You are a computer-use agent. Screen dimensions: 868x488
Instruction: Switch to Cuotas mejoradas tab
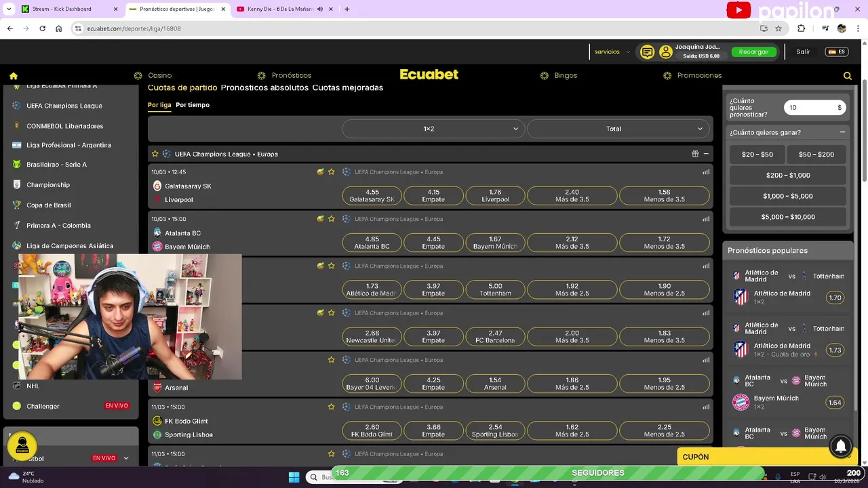pyautogui.click(x=348, y=87)
